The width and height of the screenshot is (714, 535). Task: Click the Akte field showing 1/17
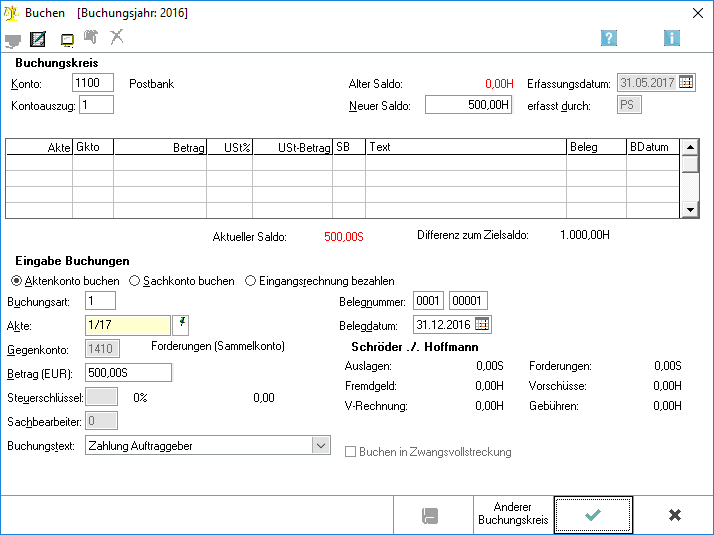(x=128, y=325)
